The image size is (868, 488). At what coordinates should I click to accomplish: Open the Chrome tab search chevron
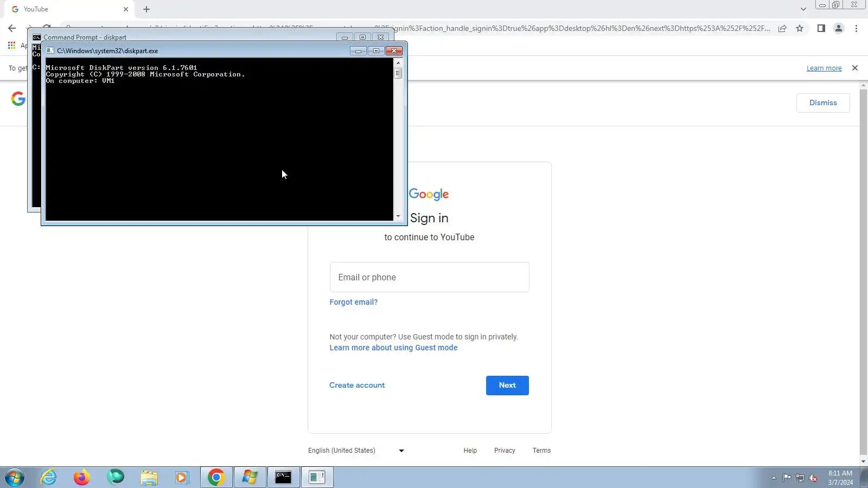tap(803, 9)
